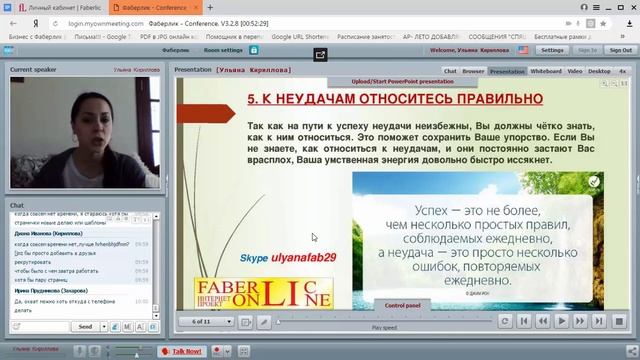640x360 pixels.
Task: Click the Фаберлик room name in the top bar
Action: click(176, 50)
